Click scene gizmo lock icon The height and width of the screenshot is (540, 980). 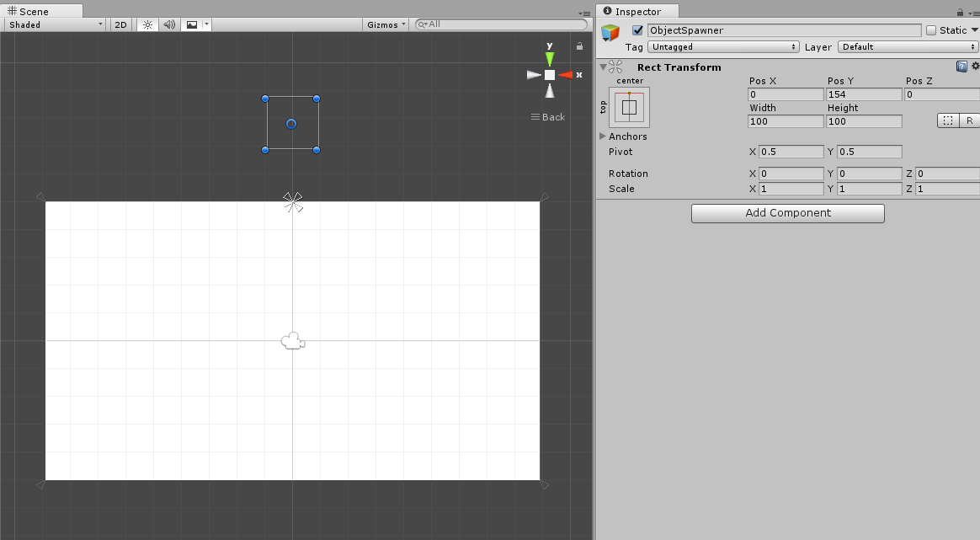click(x=579, y=46)
